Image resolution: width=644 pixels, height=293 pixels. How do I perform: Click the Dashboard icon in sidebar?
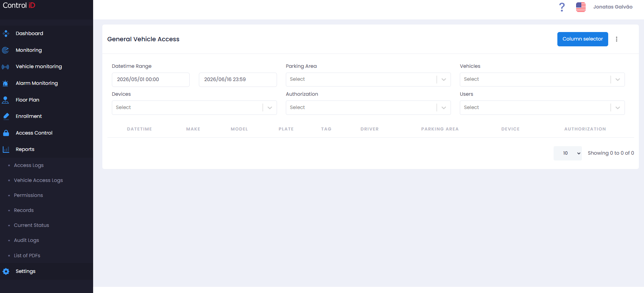point(6,33)
